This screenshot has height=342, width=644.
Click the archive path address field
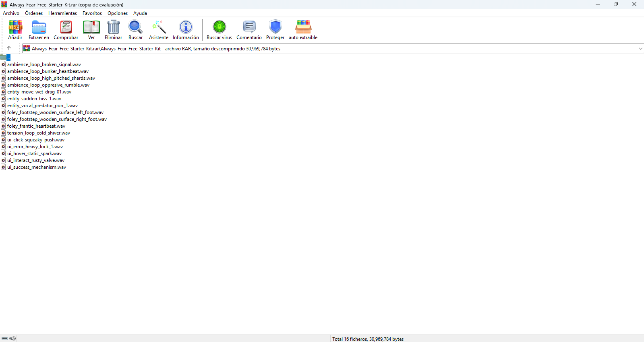pyautogui.click(x=333, y=49)
